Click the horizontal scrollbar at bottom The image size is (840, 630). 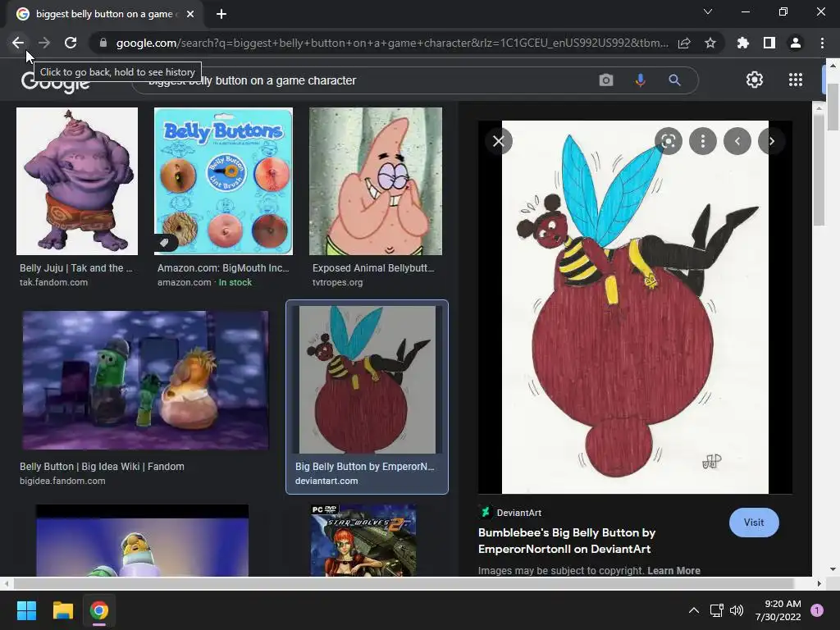click(x=403, y=583)
